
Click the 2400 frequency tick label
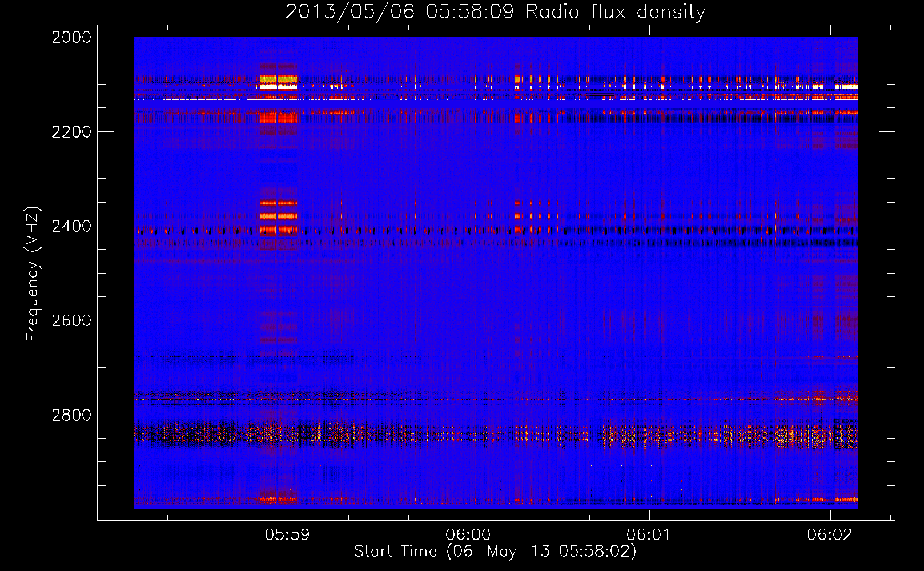tap(71, 226)
